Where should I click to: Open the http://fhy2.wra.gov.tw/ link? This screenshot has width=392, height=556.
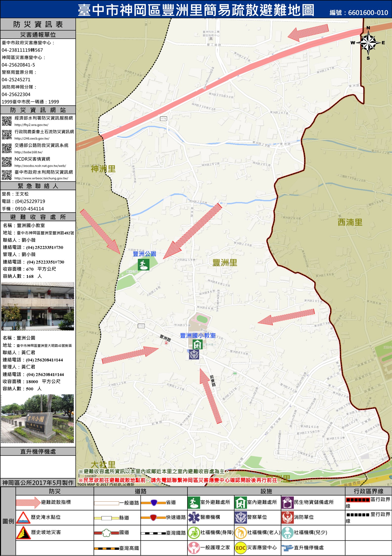[x=31, y=125]
